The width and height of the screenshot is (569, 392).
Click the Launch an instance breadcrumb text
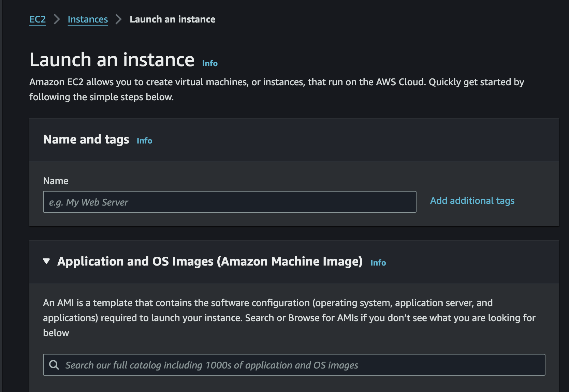(173, 19)
